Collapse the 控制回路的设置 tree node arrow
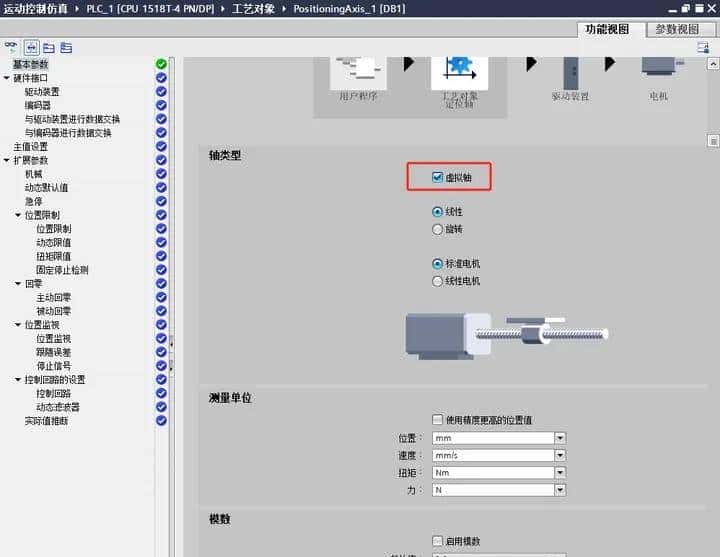 point(18,380)
